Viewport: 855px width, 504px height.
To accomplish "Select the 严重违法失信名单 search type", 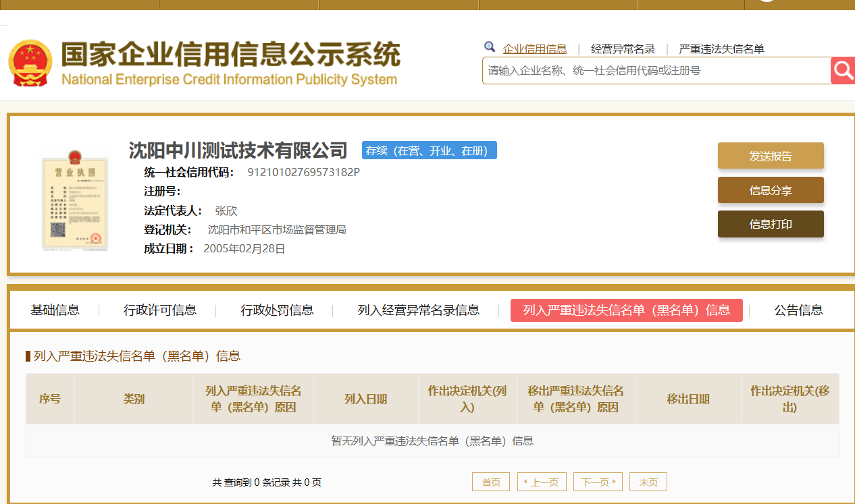I will pyautogui.click(x=721, y=49).
